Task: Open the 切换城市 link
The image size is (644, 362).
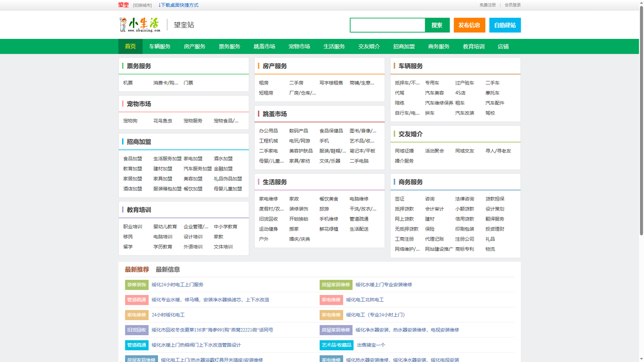Action: (x=142, y=5)
